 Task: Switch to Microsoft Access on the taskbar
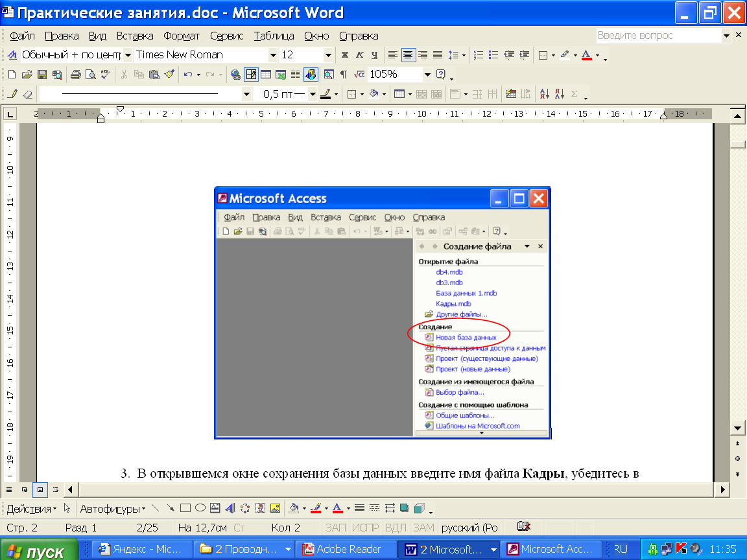point(552,550)
